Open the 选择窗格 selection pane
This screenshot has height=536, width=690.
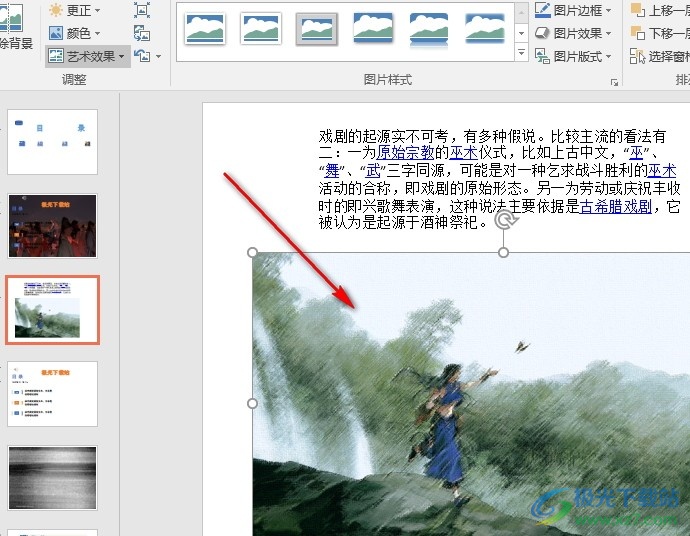point(660,56)
